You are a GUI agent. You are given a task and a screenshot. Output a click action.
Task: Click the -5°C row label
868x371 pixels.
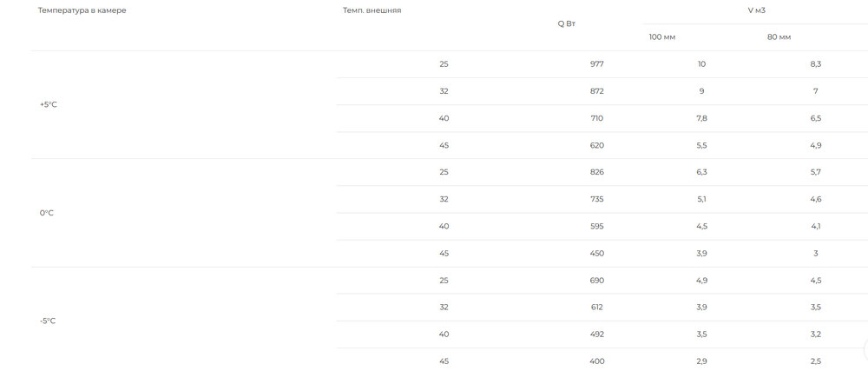point(48,321)
